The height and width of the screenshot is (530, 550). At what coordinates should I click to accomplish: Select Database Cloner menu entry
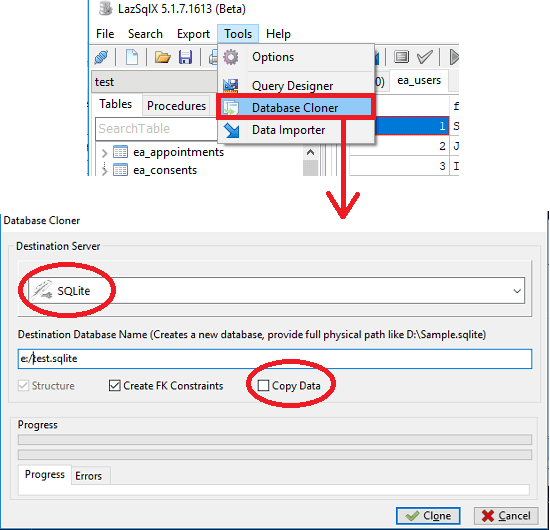pos(296,107)
